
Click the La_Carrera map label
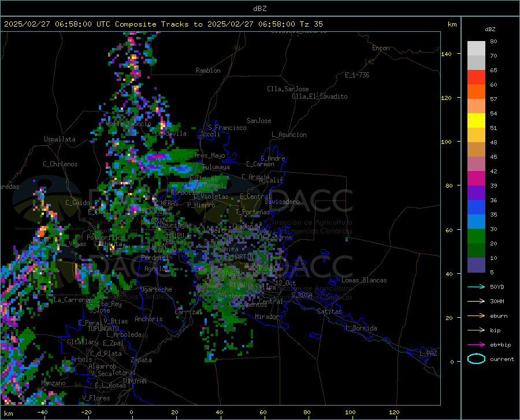coord(71,300)
